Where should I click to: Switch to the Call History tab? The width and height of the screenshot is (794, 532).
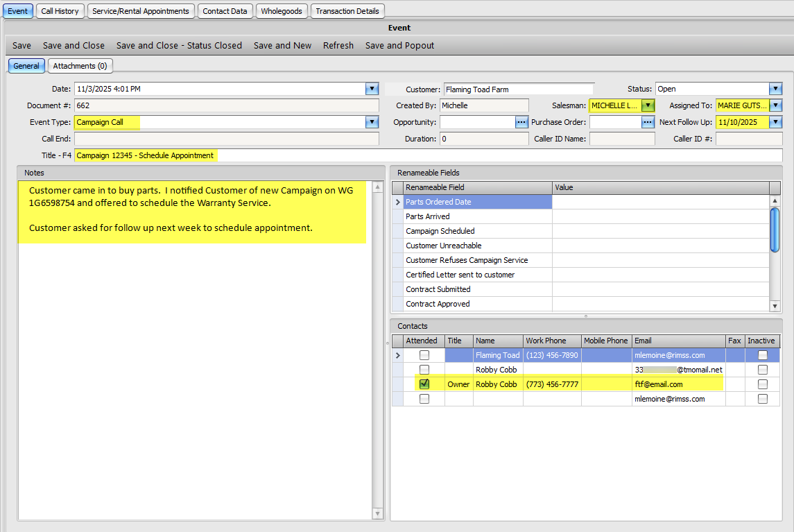pyautogui.click(x=60, y=11)
